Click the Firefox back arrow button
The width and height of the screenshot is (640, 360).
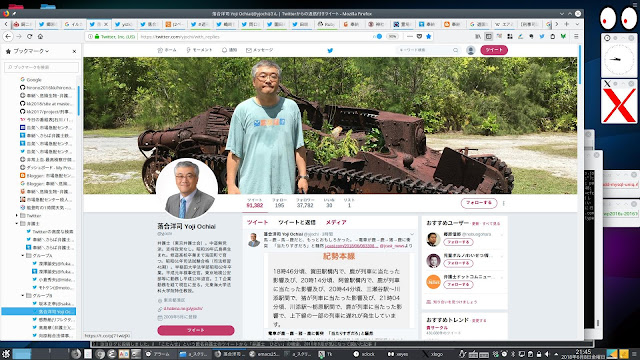click(x=8, y=36)
